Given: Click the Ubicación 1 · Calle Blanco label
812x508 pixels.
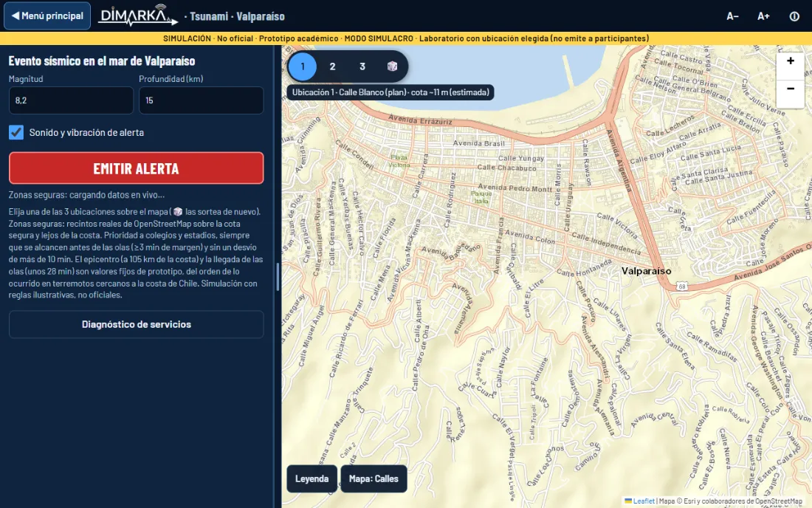Looking at the screenshot, I should [390, 92].
